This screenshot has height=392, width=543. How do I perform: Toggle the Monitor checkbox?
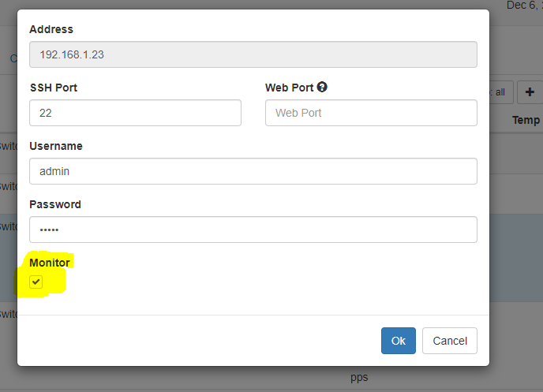(36, 282)
